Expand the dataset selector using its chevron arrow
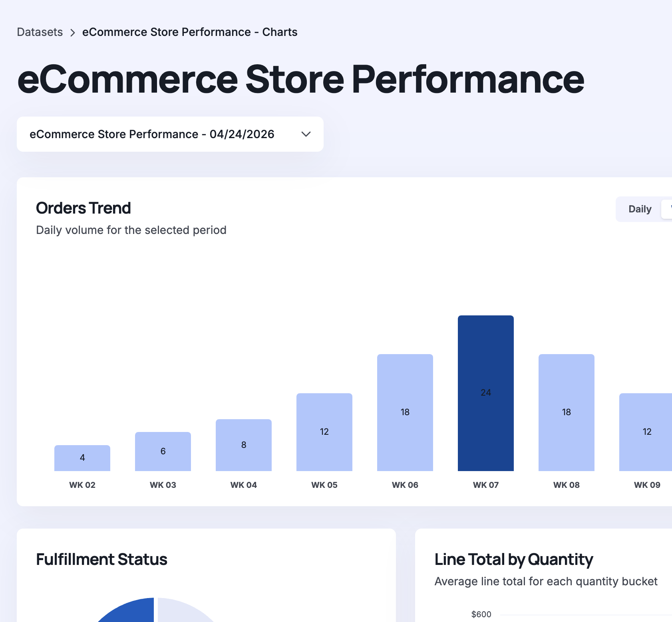The width and height of the screenshot is (672, 622). 306,134
